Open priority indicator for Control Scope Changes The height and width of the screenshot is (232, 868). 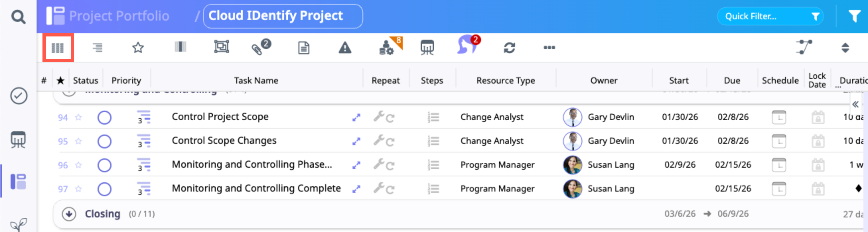[x=144, y=141]
